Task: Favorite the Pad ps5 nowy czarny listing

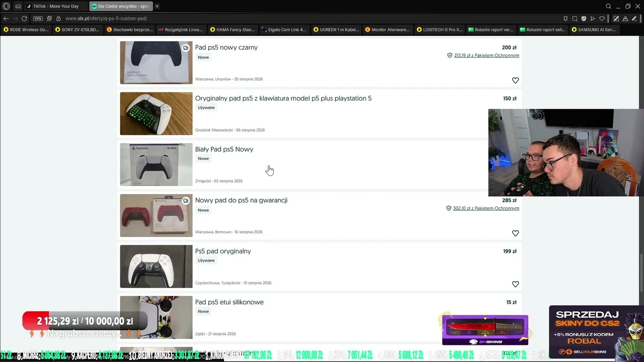Action: click(515, 80)
